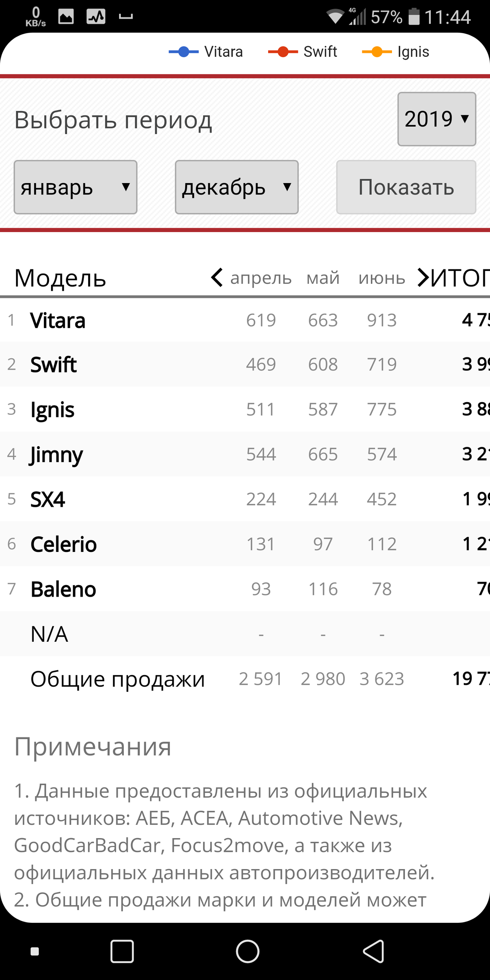Open the 2019 year dropdown

tap(436, 119)
